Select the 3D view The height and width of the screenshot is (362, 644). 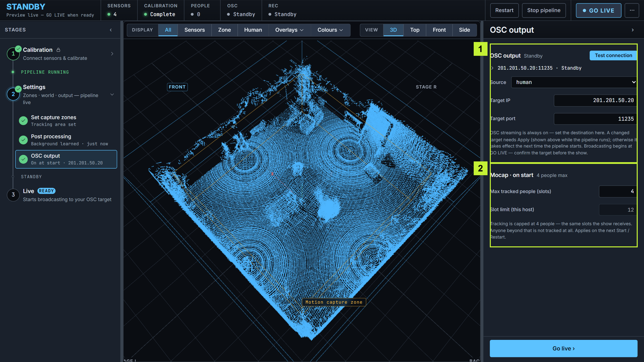coord(393,30)
